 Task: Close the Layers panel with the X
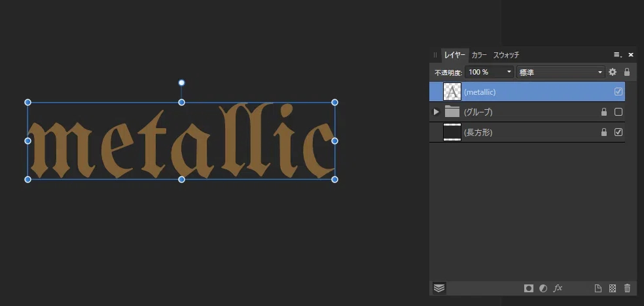click(x=631, y=54)
